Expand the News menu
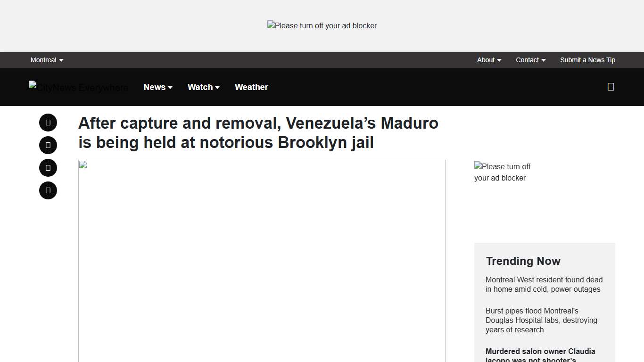Viewport: 644px width, 362px height. tap(157, 87)
